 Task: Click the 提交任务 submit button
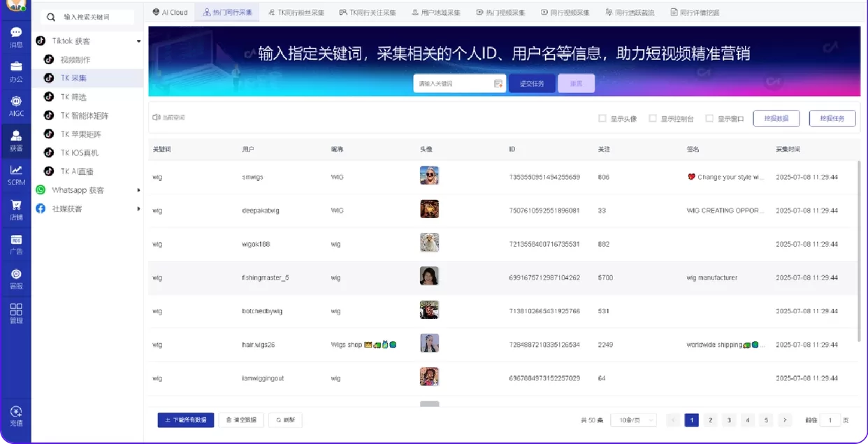[532, 83]
